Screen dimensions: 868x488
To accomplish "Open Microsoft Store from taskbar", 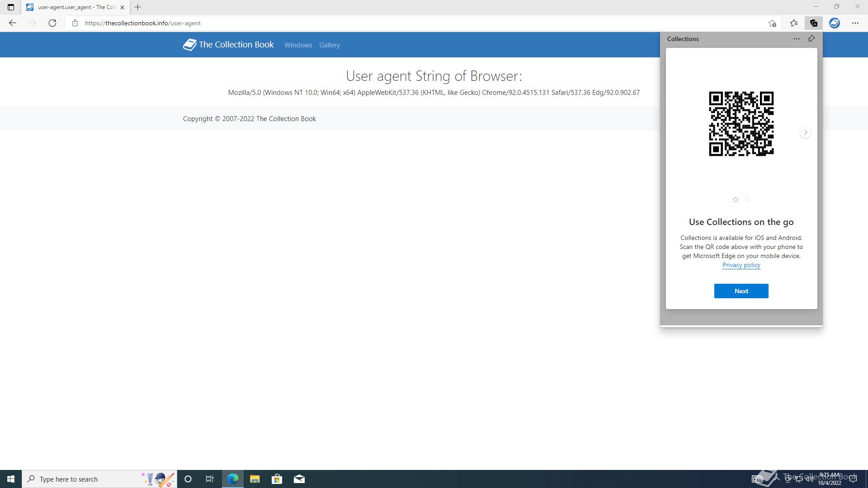I will click(277, 479).
